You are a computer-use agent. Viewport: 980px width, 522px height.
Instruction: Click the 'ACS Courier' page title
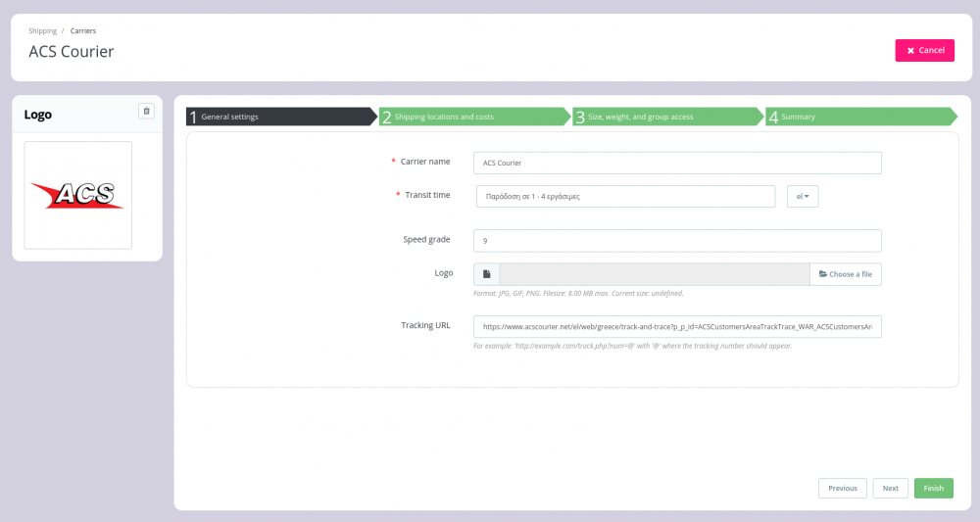[72, 51]
